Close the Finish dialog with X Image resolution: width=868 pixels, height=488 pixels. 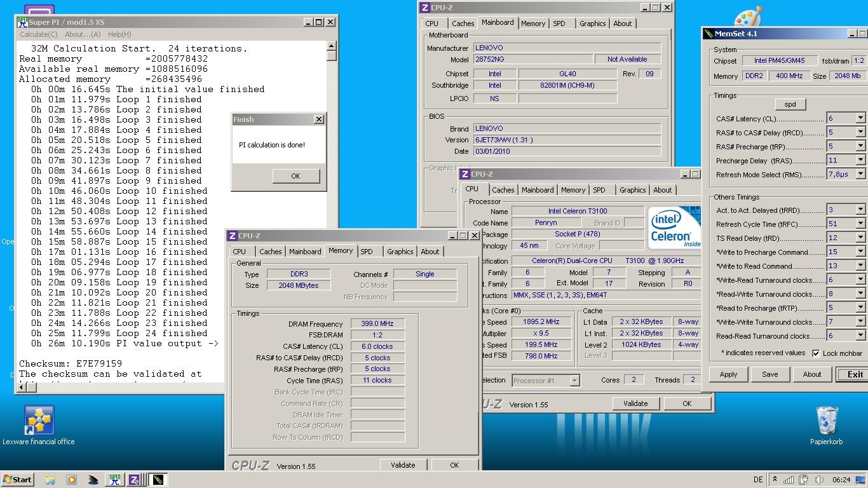tap(318, 119)
